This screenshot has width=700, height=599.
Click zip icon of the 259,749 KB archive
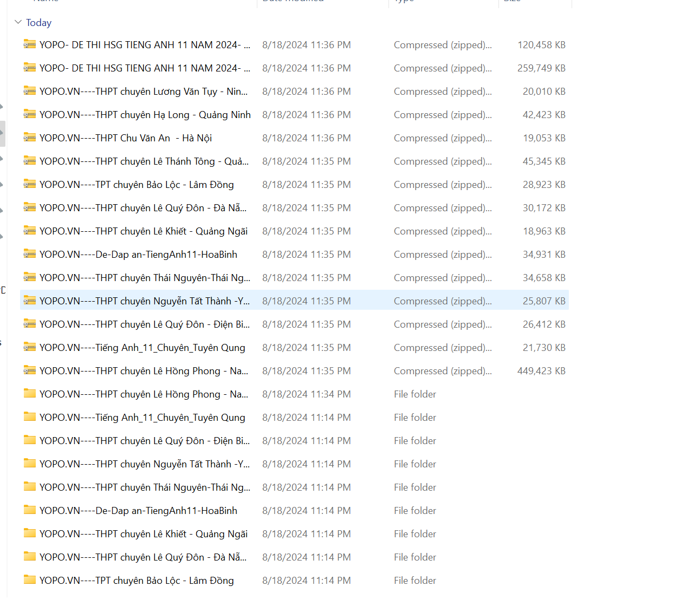(x=30, y=68)
